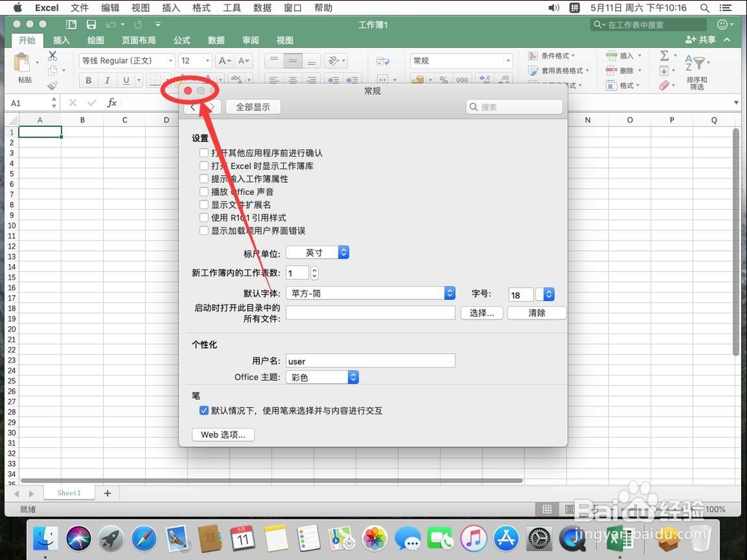Toggle Italic formatting in ribbon
This screenshot has height=560, width=747.
tap(107, 80)
